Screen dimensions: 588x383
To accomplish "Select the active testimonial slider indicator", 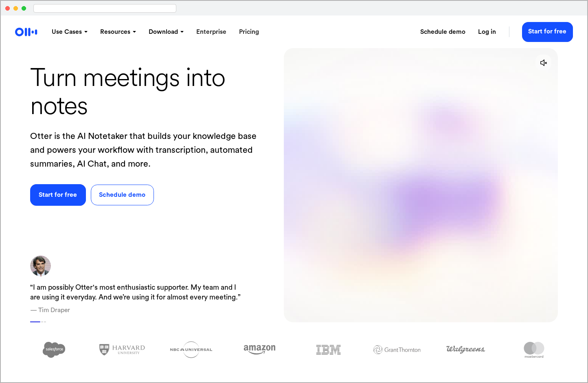I will (x=35, y=322).
